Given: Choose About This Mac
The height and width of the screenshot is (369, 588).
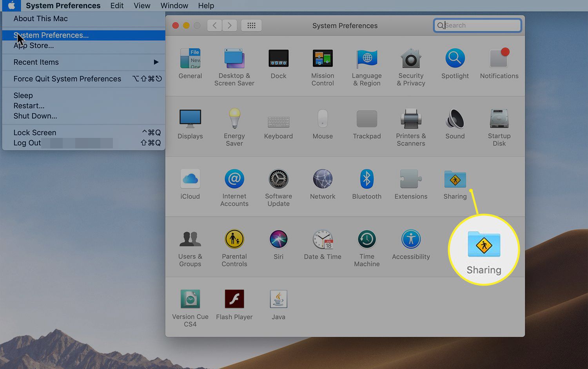Looking at the screenshot, I should (x=83, y=19).
